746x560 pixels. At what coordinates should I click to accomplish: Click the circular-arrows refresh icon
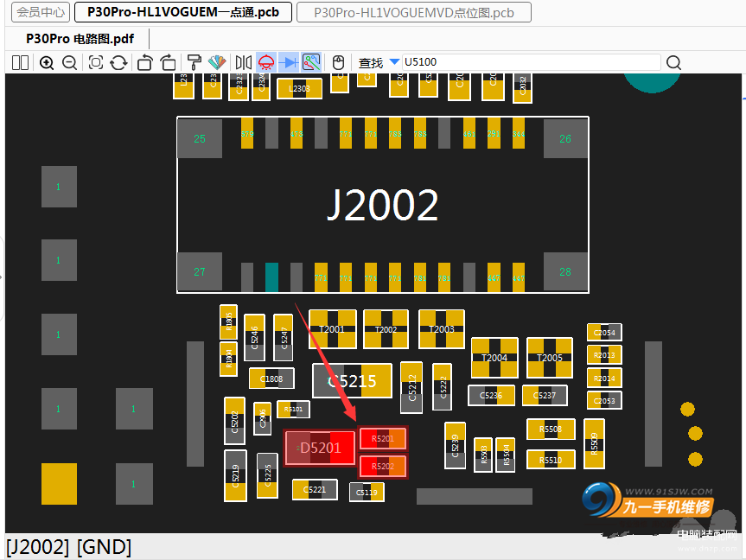tap(118, 62)
